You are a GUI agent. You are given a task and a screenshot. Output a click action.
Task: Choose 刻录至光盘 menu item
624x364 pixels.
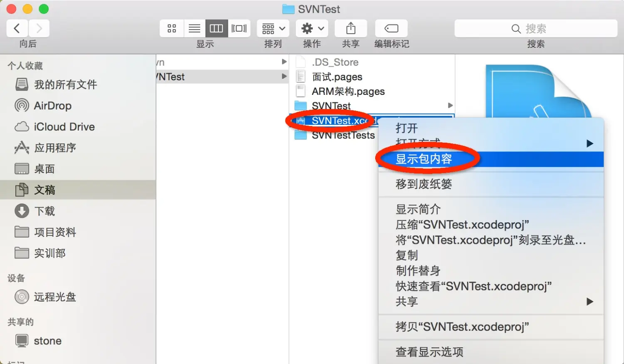point(491,240)
